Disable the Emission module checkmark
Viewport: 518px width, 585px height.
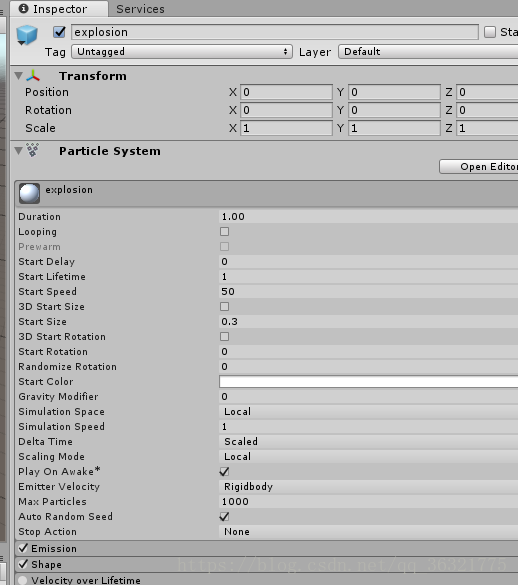pos(23,548)
